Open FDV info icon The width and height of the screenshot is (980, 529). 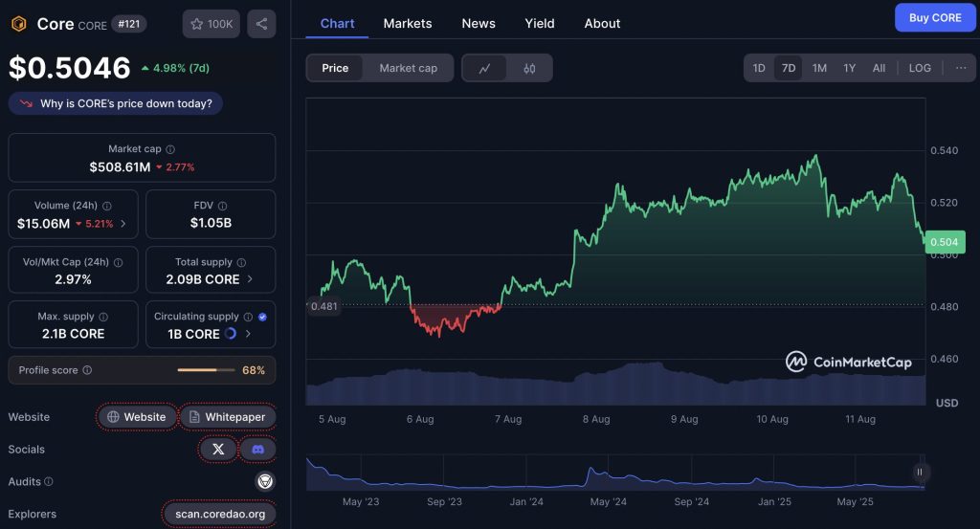222,206
